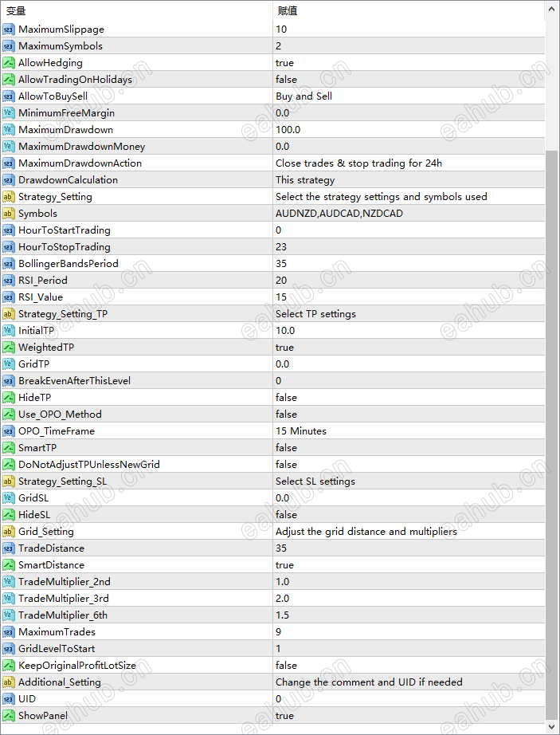Toggle the SmartDistance true value
Viewport: 560px width, 735px height.
click(x=284, y=565)
